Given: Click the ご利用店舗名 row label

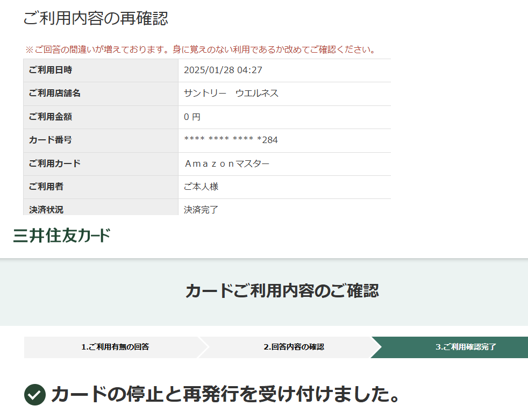Looking at the screenshot, I should coord(55,93).
